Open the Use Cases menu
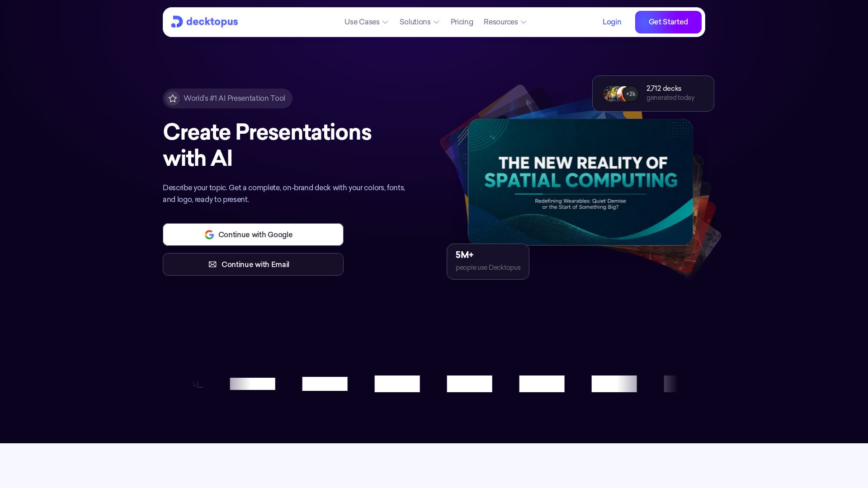The height and width of the screenshot is (488, 868). (x=366, y=22)
